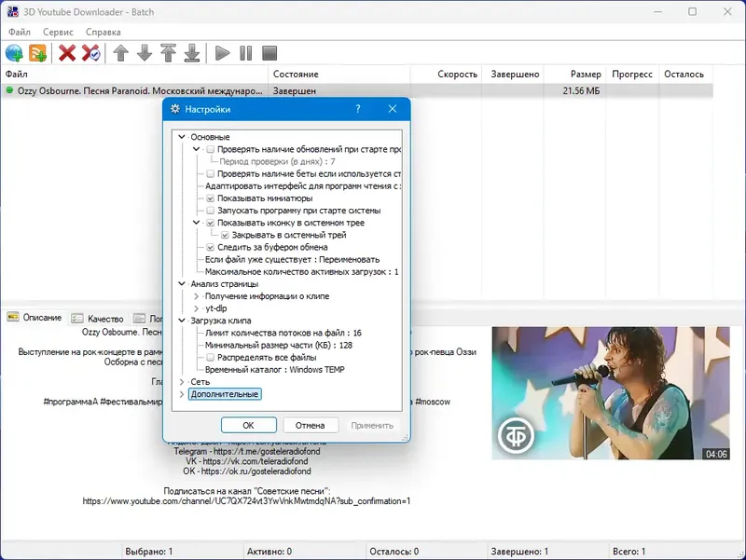Expand the "Дополнительные" tree section
The height and width of the screenshot is (560, 746).
[x=182, y=394]
